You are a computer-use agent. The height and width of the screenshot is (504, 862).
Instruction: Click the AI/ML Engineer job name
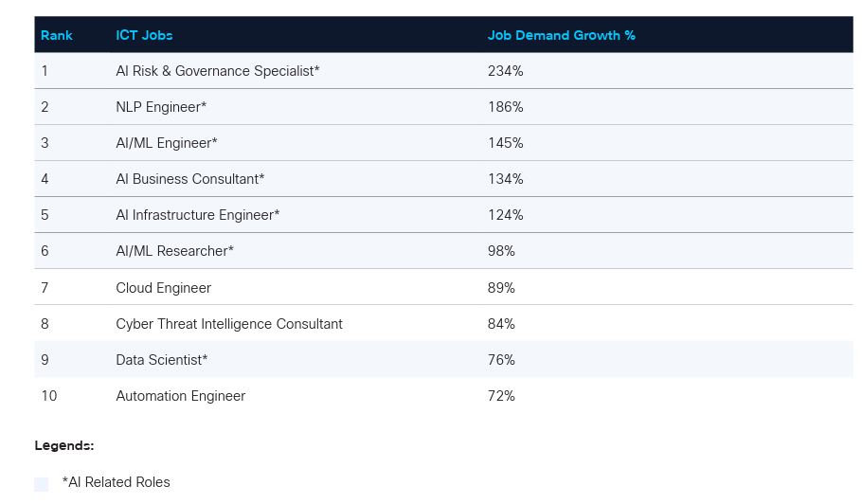[167, 143]
